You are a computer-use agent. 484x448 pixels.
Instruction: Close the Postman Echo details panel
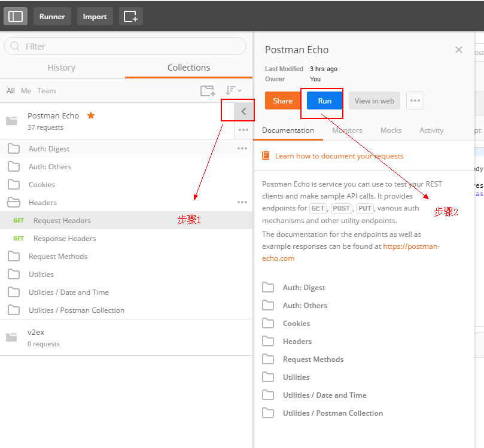(x=459, y=50)
